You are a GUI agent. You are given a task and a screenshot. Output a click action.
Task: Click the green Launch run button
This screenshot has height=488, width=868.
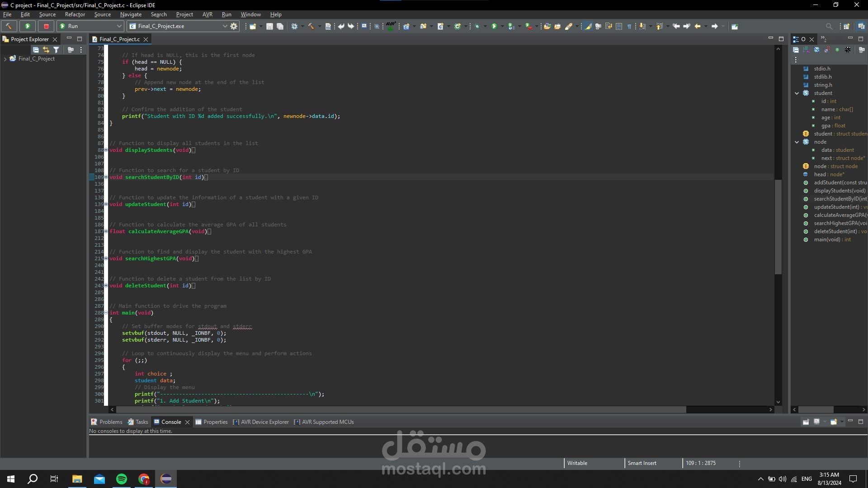27,26
